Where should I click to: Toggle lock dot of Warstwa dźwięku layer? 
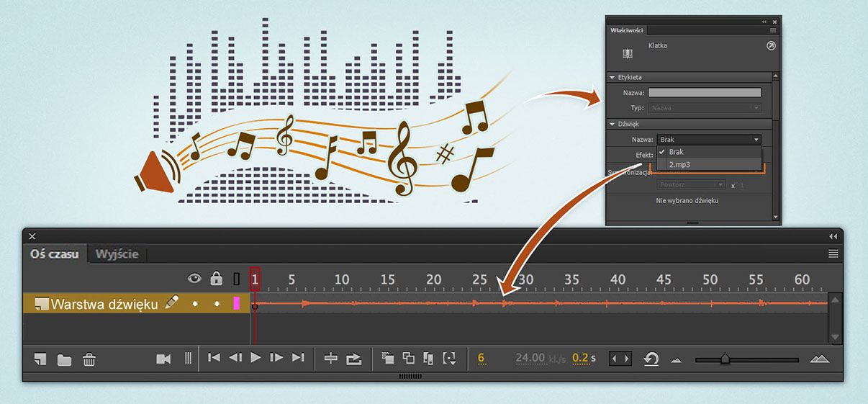coord(217,304)
